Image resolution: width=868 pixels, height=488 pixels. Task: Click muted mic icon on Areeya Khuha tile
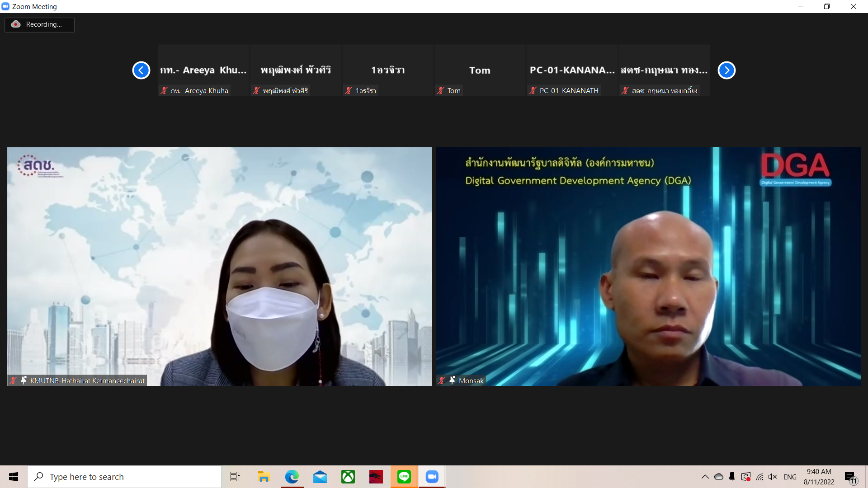[164, 91]
